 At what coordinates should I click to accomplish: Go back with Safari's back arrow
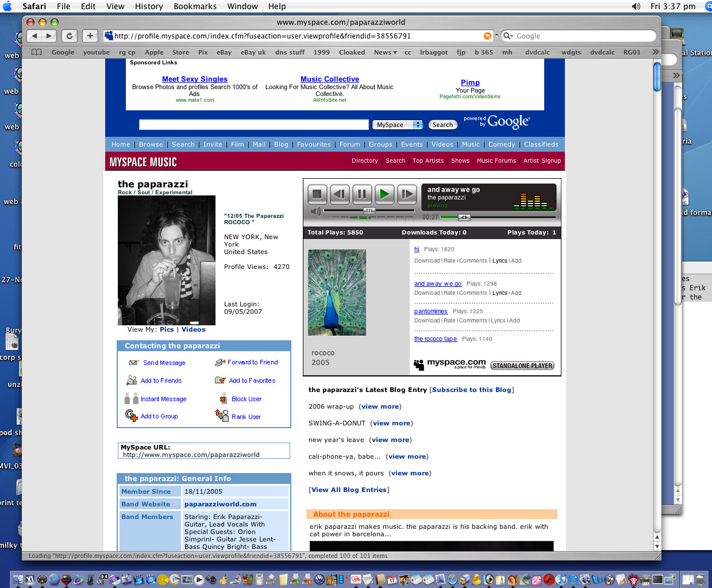(x=35, y=36)
